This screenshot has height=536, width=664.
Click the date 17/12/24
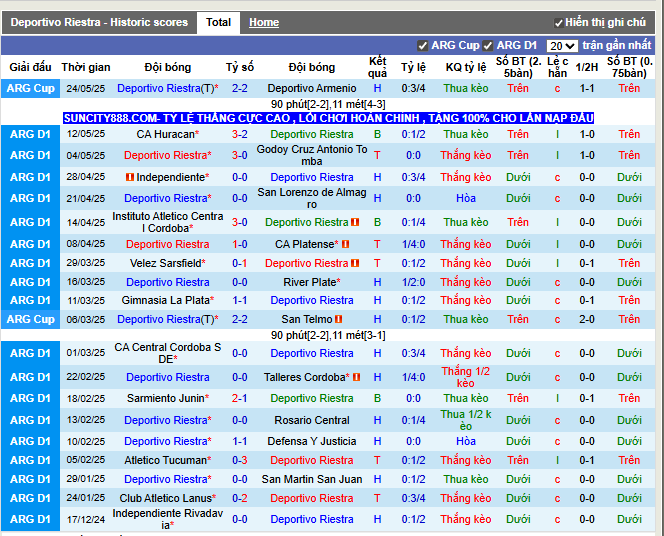(86, 519)
